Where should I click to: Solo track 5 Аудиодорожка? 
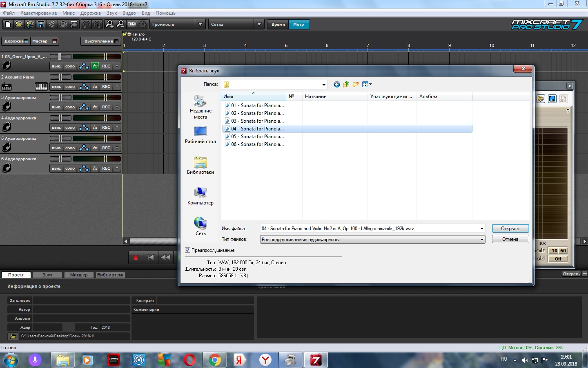point(70,148)
